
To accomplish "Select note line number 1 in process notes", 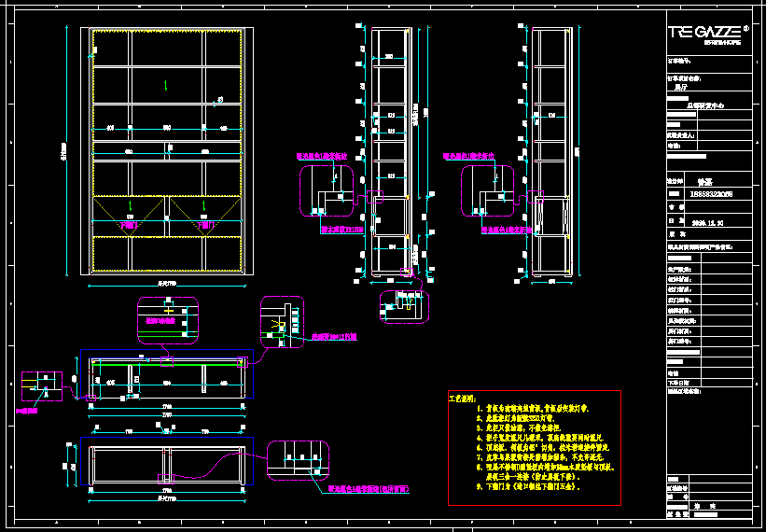I will pos(533,409).
